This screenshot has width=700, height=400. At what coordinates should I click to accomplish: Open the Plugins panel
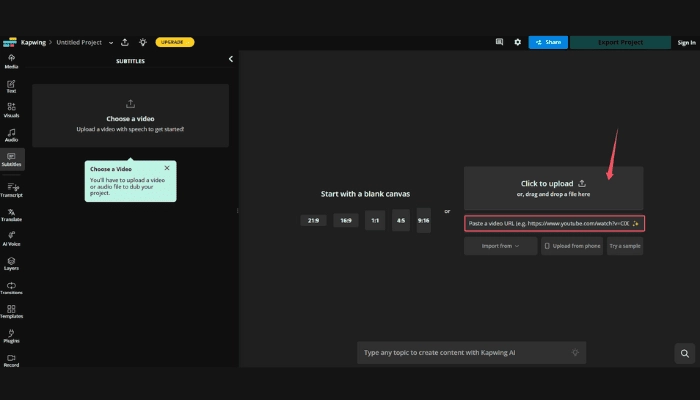11,336
